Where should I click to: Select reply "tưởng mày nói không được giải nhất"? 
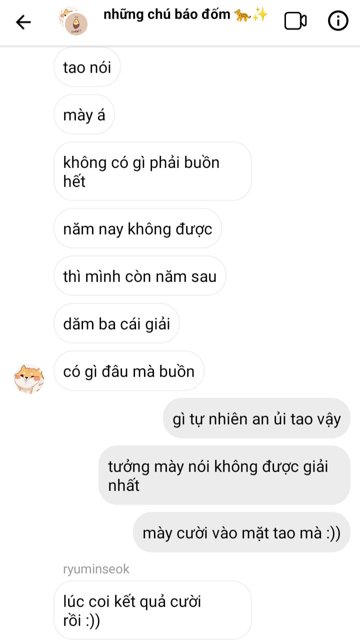click(224, 475)
